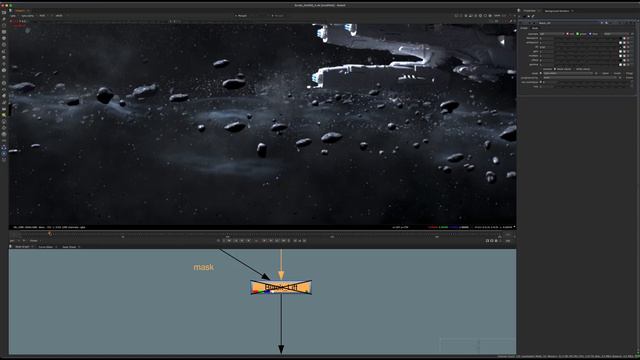This screenshot has height=360, width=640.
Task: Open the Color nodes toolbar menu
Action: (x=4, y=38)
